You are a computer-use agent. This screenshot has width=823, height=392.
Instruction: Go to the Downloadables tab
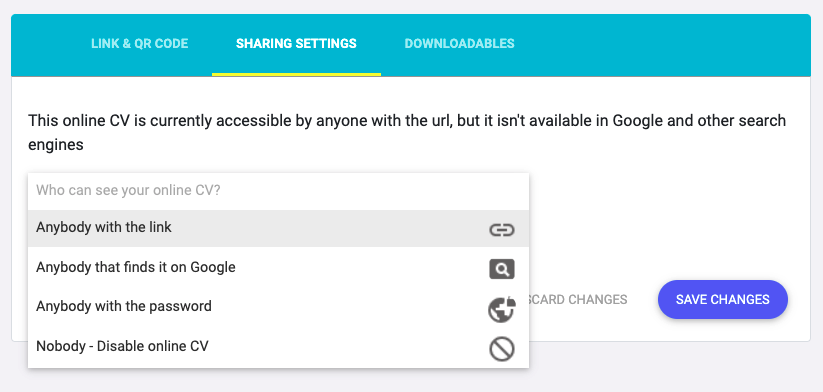(459, 44)
